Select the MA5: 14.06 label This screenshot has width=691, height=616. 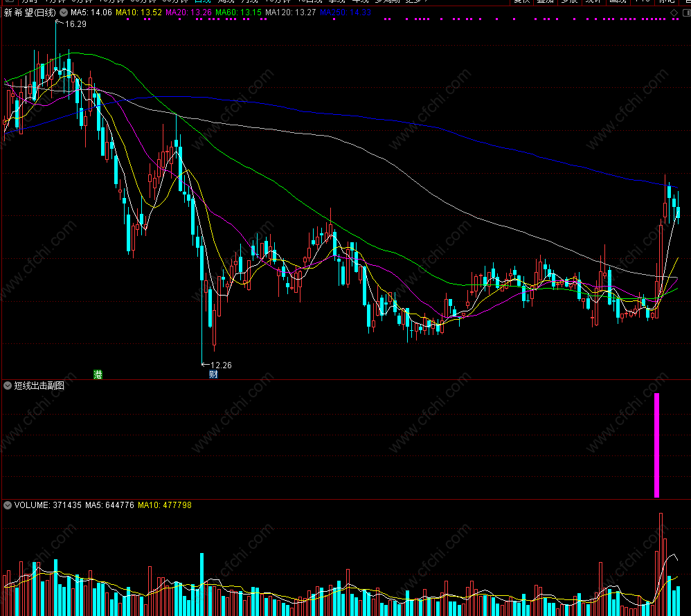91,12
